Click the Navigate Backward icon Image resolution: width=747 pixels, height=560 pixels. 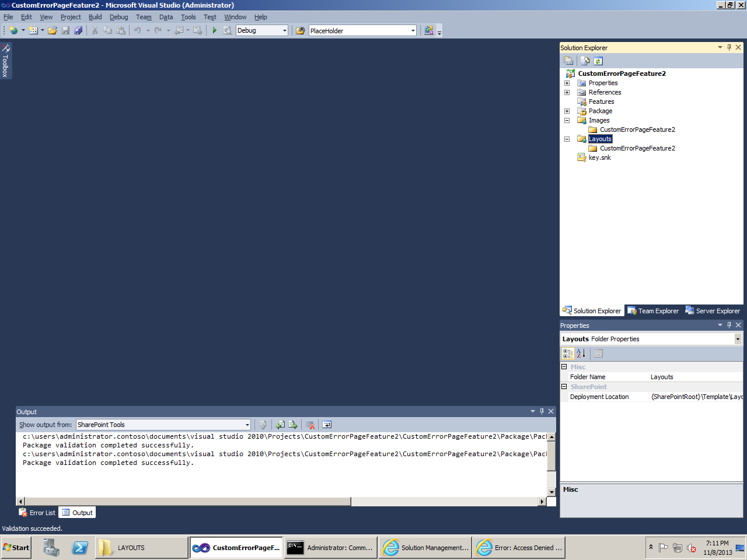pyautogui.click(x=179, y=30)
